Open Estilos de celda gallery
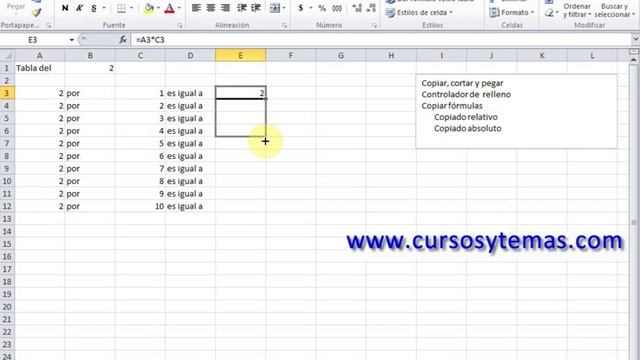 pos(420,13)
